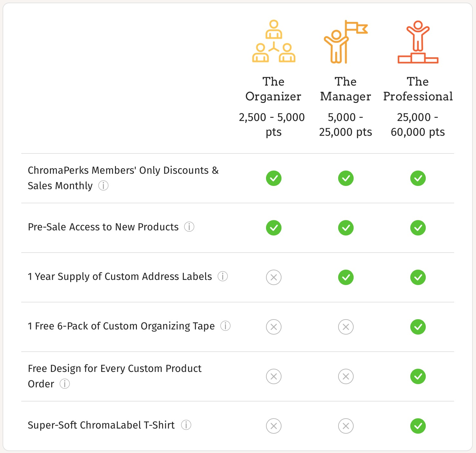Show info for Custom Organizing Tape
This screenshot has width=476, height=453.
(225, 326)
